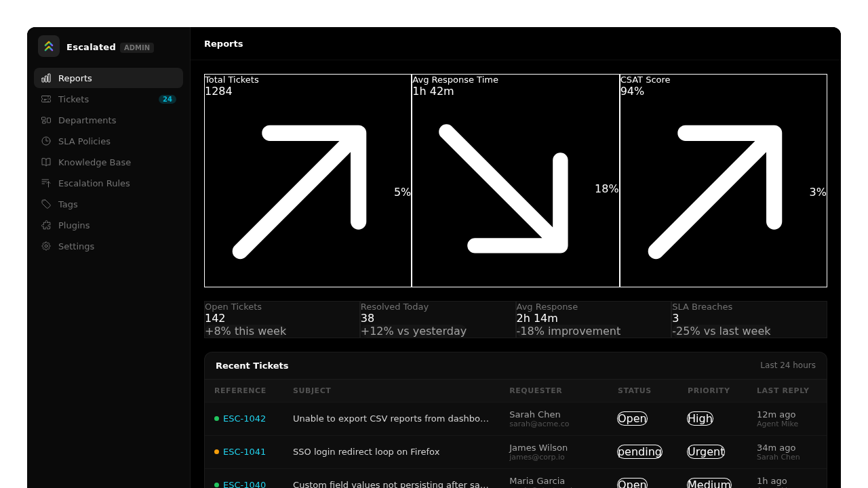The height and width of the screenshot is (488, 868).
Task: Open SLA Policies clock icon
Action: (46, 142)
